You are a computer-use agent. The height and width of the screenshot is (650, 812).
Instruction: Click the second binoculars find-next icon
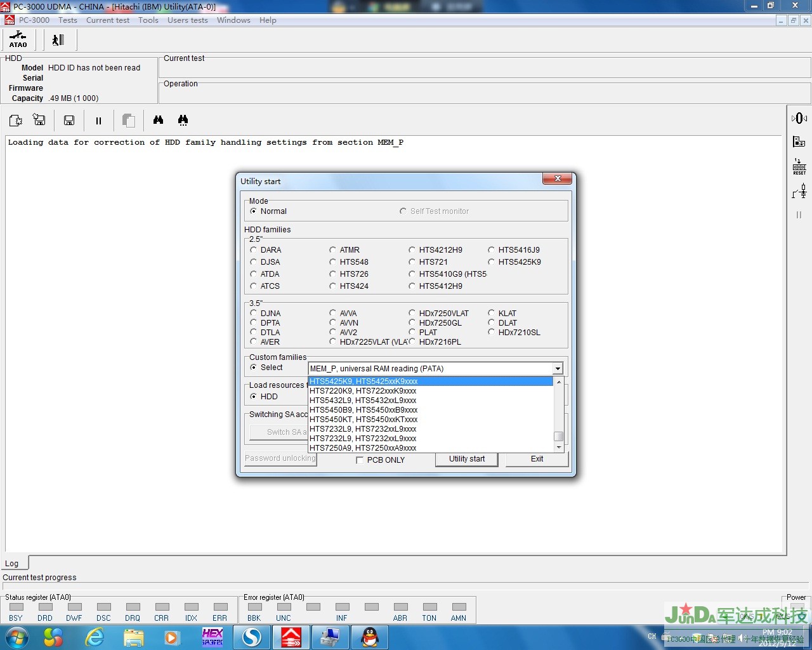point(183,120)
